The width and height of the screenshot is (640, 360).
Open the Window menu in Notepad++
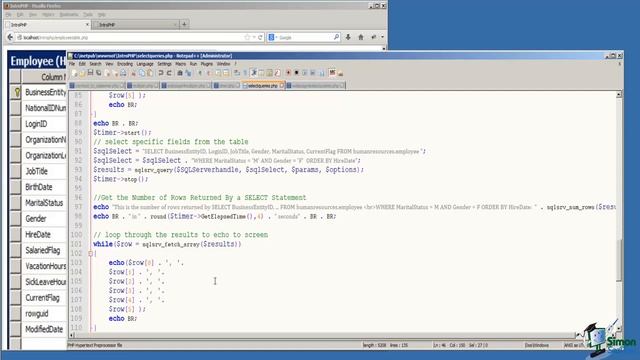click(223, 64)
